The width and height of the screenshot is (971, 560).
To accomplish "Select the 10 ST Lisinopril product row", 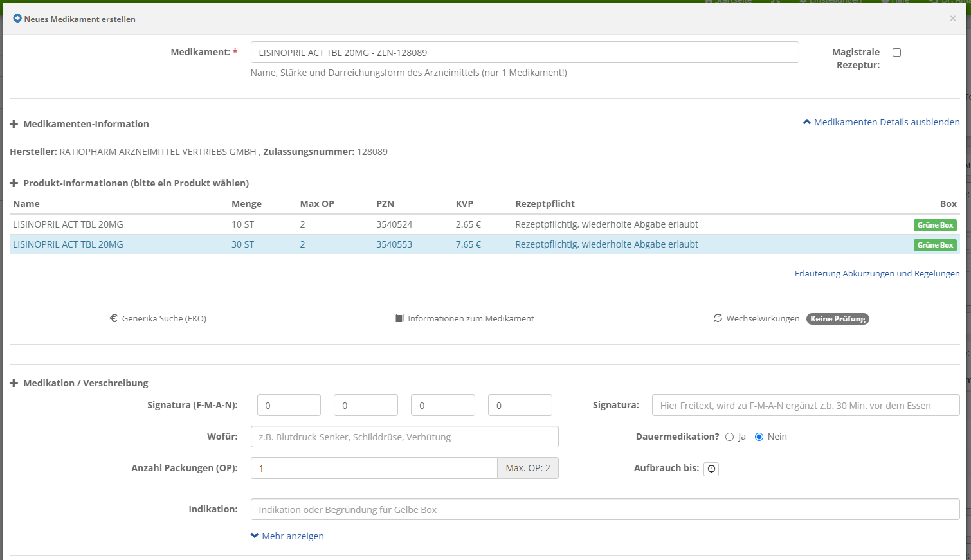I will (485, 224).
